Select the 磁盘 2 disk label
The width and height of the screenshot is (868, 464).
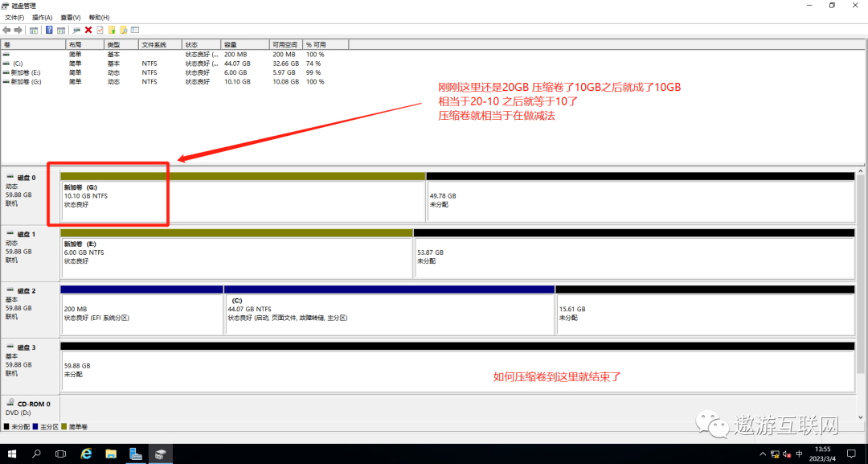[x=30, y=308]
